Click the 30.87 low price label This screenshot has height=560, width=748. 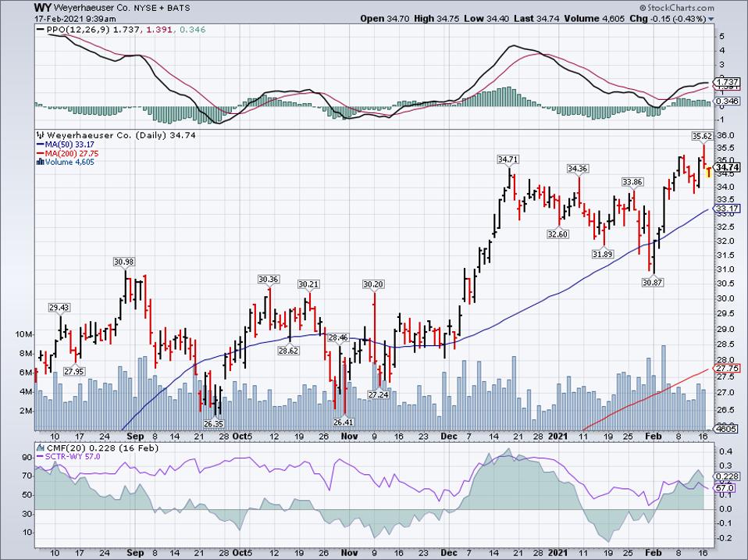[x=653, y=283]
